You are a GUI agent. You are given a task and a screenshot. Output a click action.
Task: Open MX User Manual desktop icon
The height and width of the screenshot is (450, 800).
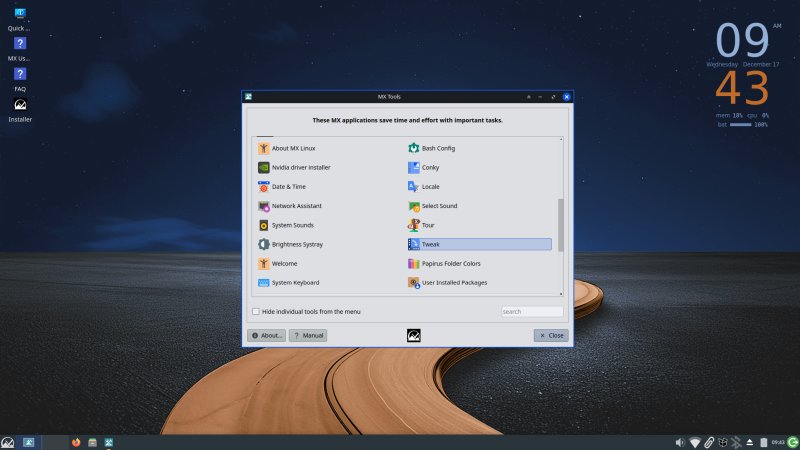coord(19,49)
